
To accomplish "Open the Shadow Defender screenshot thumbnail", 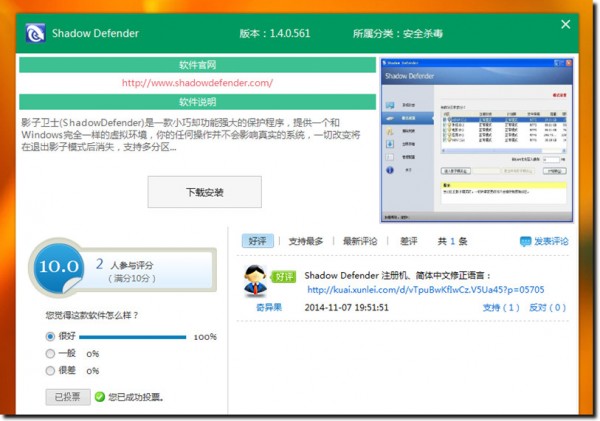I will [477, 140].
